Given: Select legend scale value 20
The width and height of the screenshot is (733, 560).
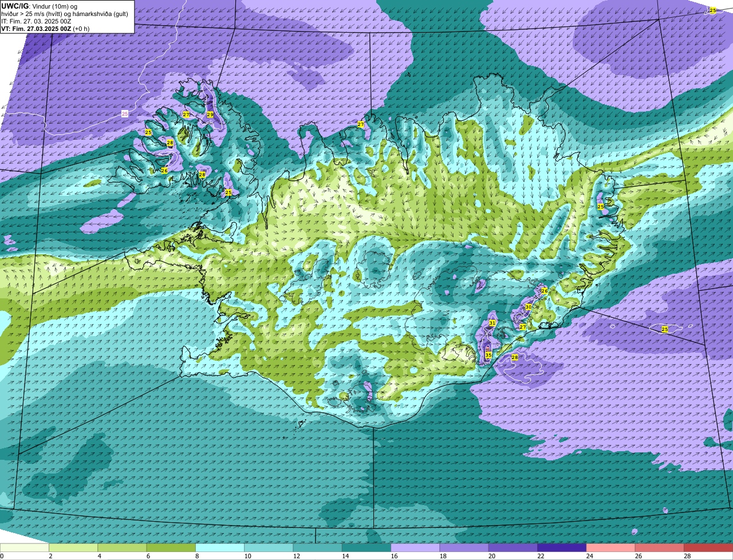Looking at the screenshot, I should coord(491,556).
